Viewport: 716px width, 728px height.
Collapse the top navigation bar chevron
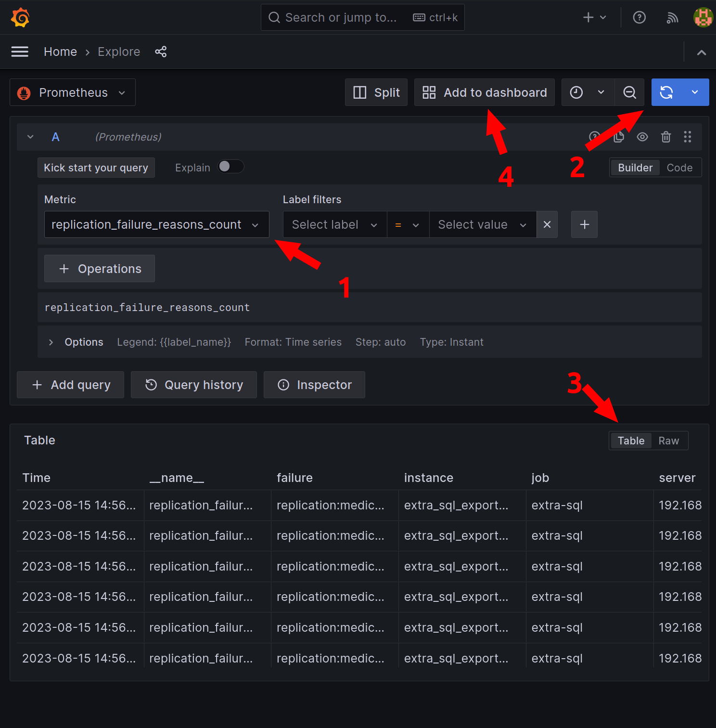pos(702,52)
